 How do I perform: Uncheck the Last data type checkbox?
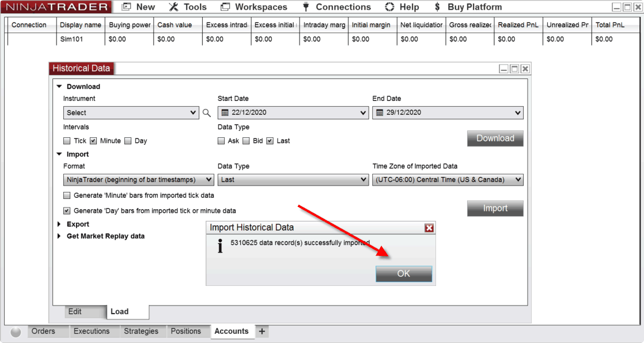coord(270,141)
